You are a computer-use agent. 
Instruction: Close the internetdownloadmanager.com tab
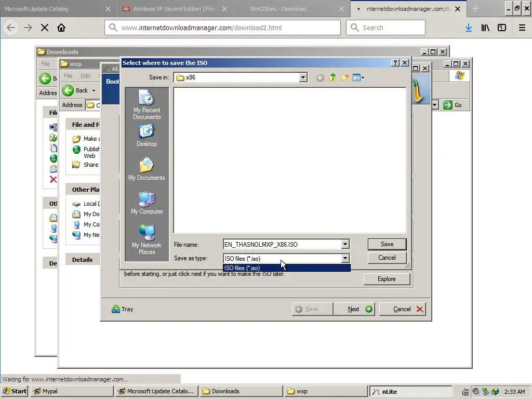coord(458,9)
